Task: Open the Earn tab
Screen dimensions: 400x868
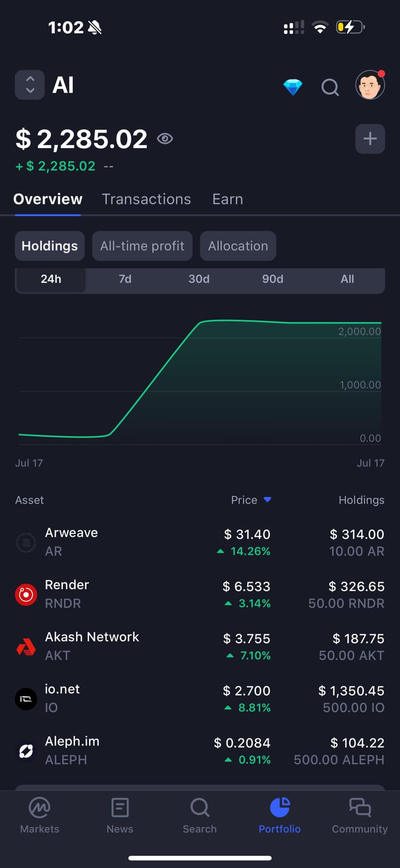Action: (x=228, y=199)
